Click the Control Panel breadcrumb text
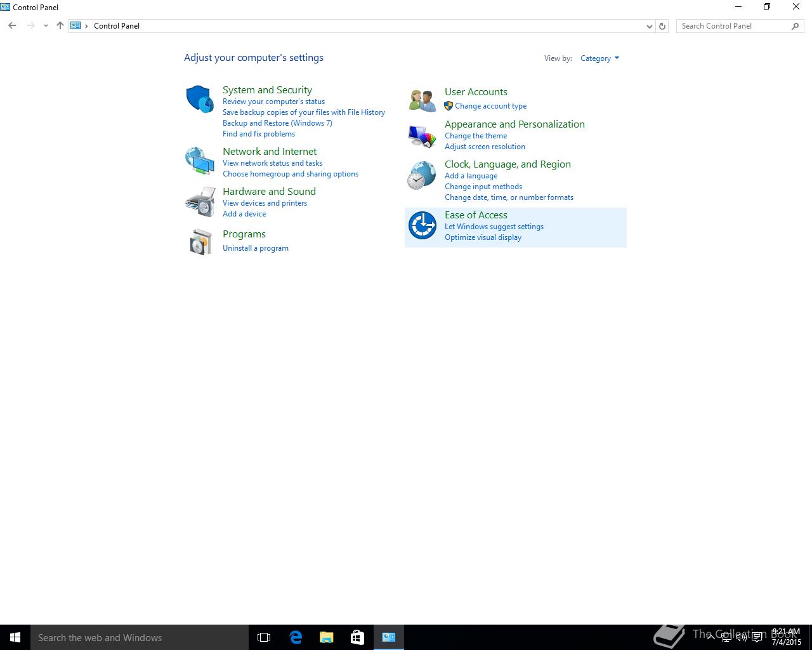The image size is (812, 650). pos(117,26)
